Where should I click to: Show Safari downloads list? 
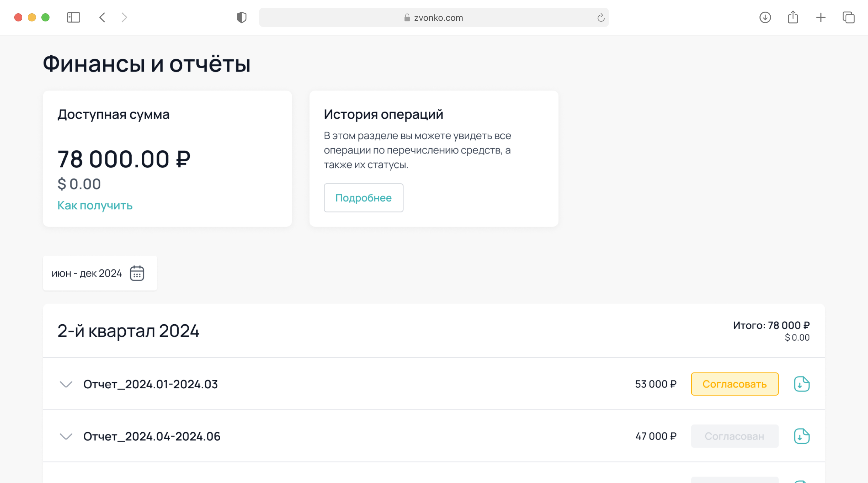click(765, 17)
